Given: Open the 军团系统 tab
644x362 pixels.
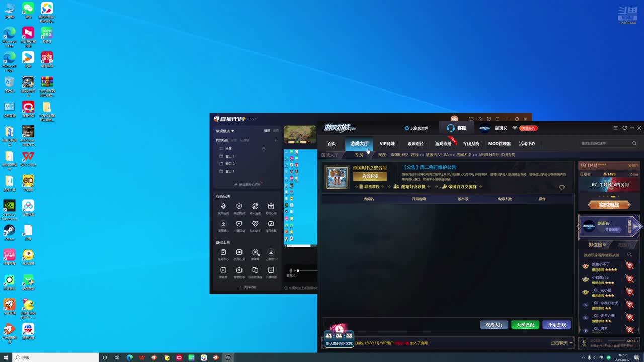Looking at the screenshot, I should click(x=471, y=144).
